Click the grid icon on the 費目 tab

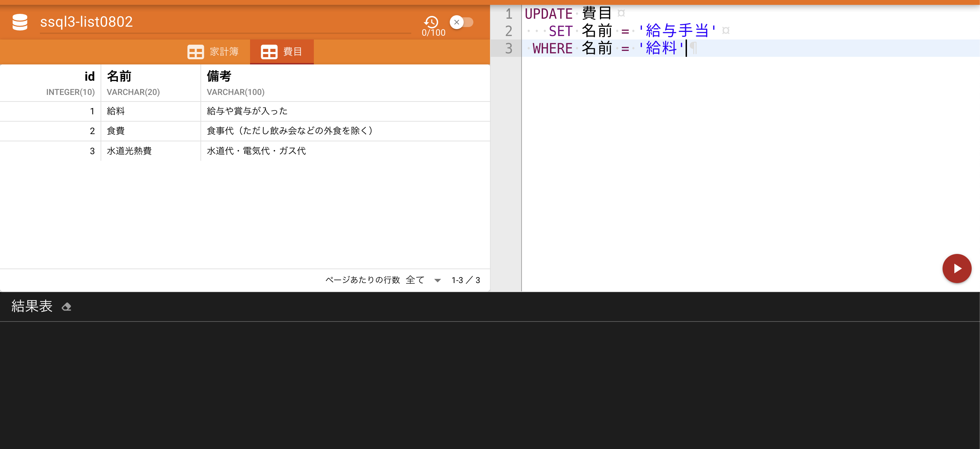[x=269, y=52]
